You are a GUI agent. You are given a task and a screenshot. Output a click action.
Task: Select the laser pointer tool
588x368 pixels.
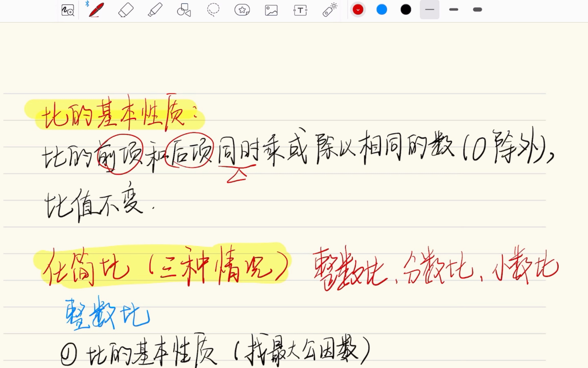(x=329, y=10)
